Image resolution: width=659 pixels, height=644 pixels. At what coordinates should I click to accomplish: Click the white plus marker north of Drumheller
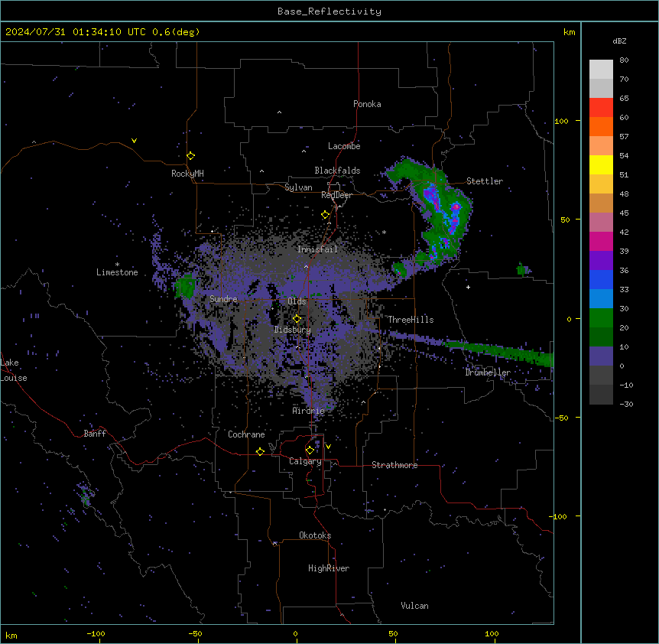[468, 287]
